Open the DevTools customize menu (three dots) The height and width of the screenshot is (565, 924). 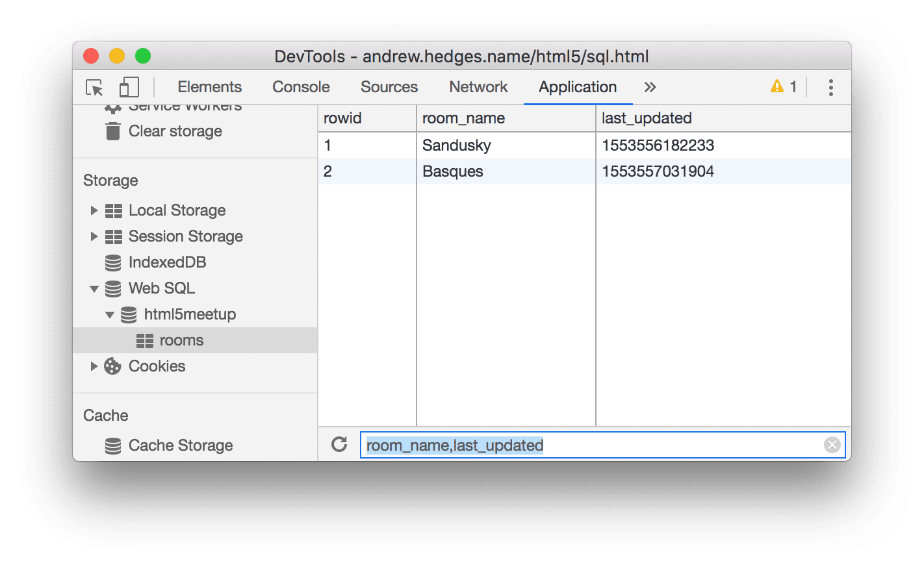click(830, 86)
